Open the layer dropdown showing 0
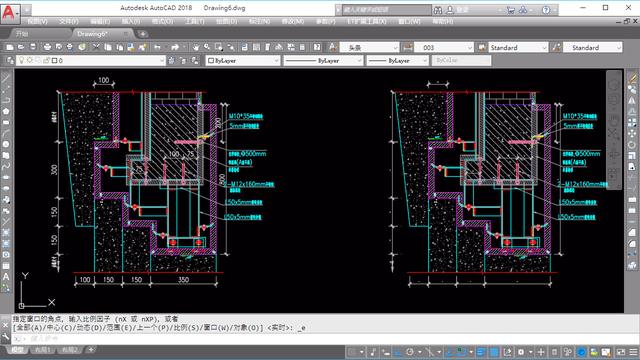Image resolution: width=640 pixels, height=360 pixels. coord(91,60)
